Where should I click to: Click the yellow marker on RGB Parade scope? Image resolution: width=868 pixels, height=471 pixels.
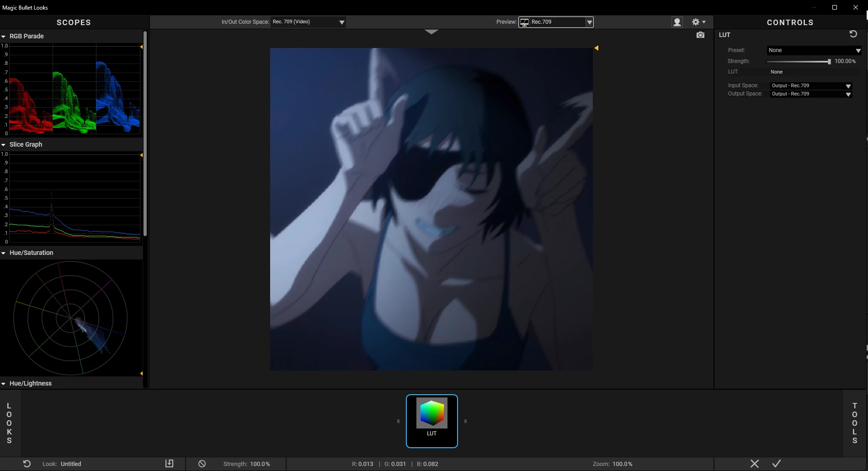coord(141,47)
